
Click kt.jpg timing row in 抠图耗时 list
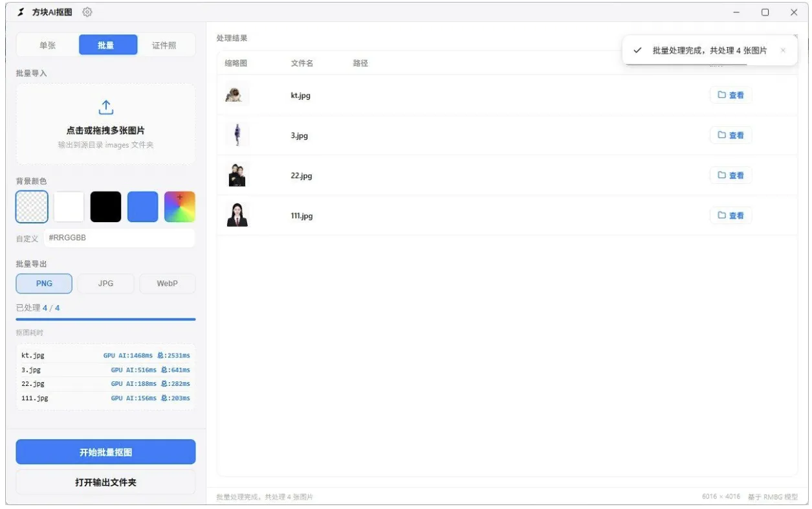pos(105,356)
